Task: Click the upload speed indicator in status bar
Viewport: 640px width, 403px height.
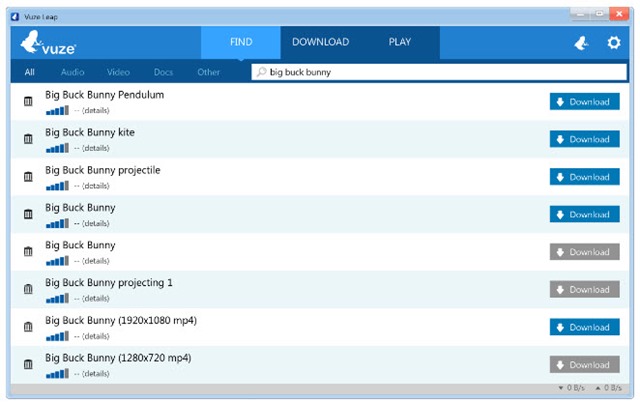Action: tap(608, 387)
